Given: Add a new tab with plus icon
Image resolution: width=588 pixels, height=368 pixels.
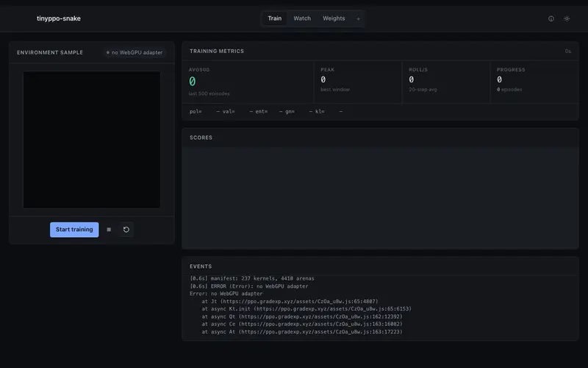Looking at the screenshot, I should pos(358,18).
